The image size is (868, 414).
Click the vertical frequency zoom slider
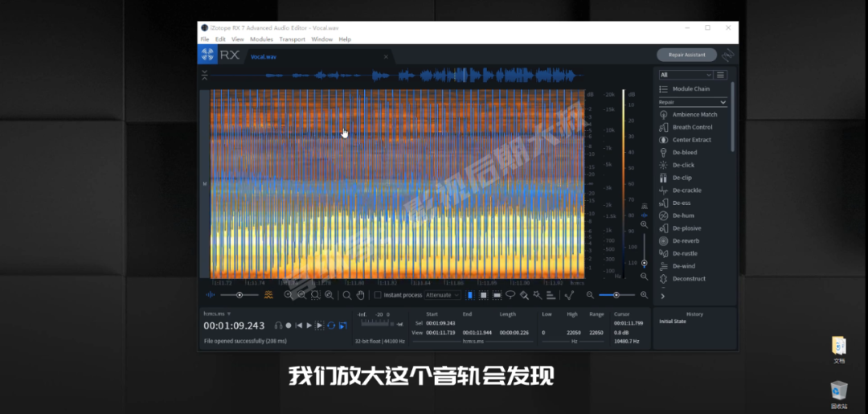[644, 250]
